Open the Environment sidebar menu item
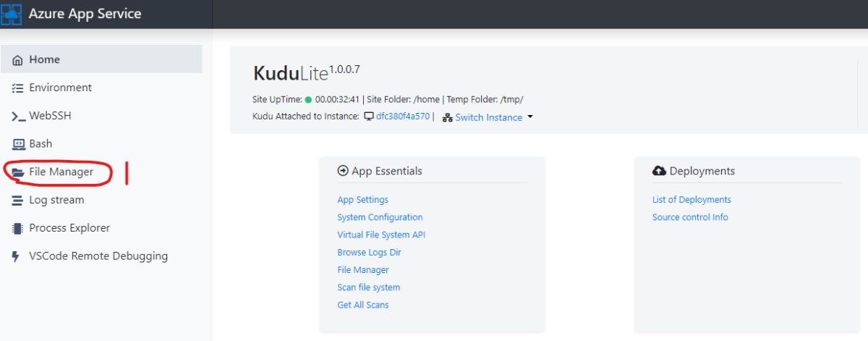This screenshot has width=868, height=341. click(x=60, y=88)
